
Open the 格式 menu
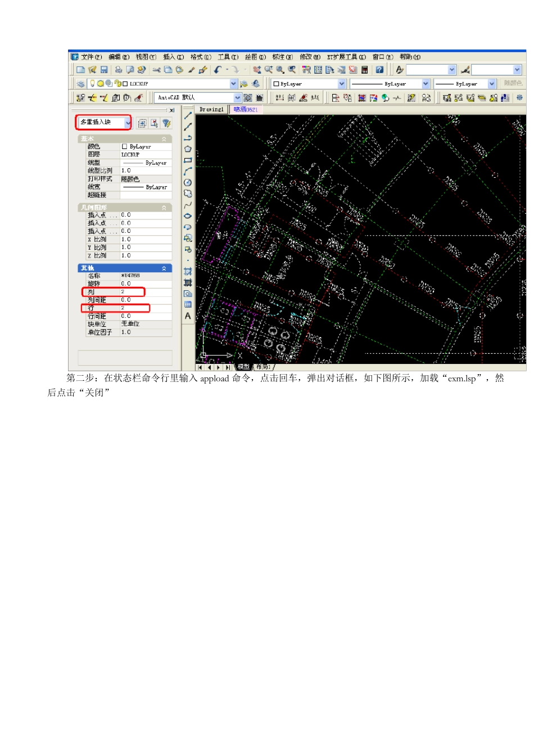pos(201,57)
